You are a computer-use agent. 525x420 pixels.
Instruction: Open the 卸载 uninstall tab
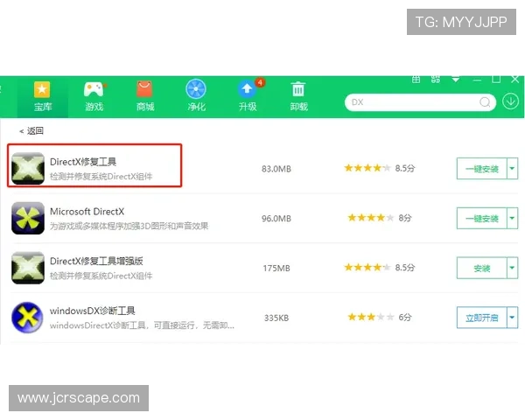click(298, 96)
